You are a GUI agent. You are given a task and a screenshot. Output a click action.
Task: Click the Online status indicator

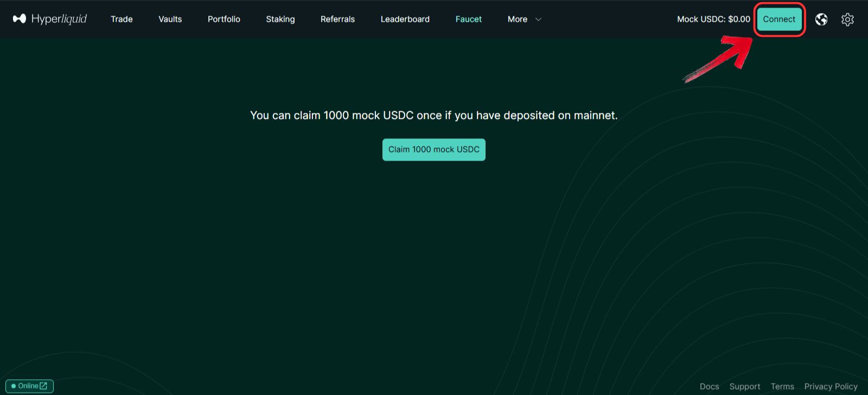pos(29,386)
